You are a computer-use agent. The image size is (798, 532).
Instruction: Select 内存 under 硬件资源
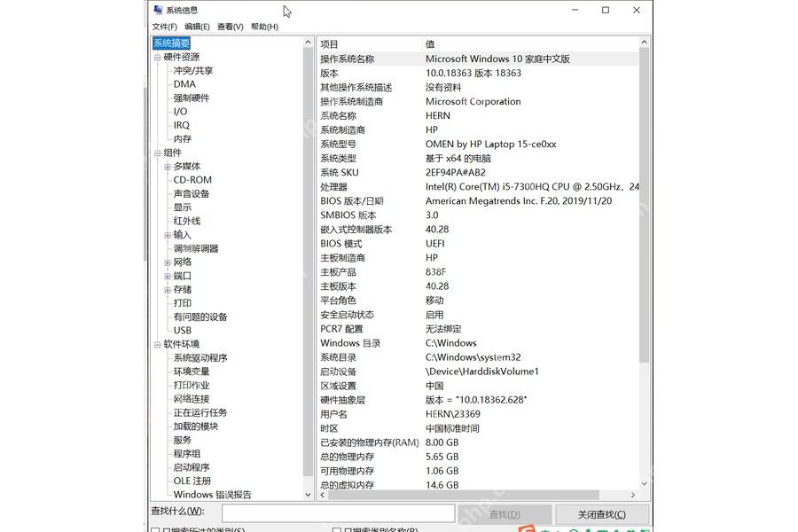[182, 139]
